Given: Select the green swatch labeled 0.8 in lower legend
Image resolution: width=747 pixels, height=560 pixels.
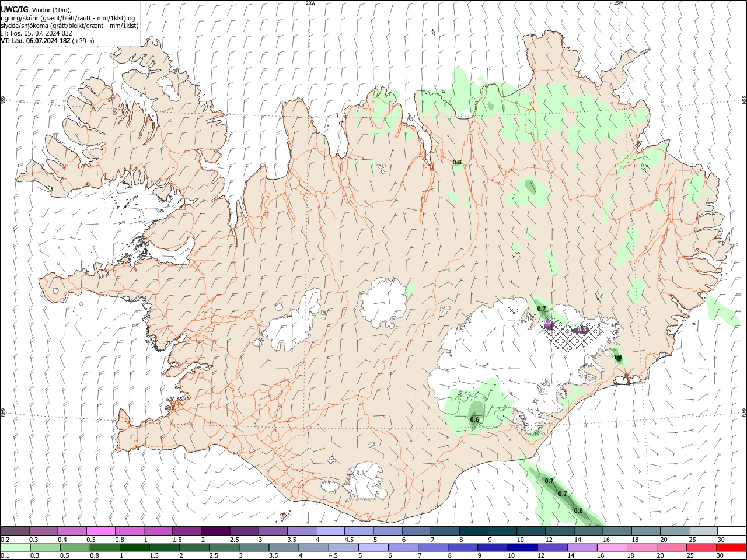Looking at the screenshot, I should click(105, 548).
